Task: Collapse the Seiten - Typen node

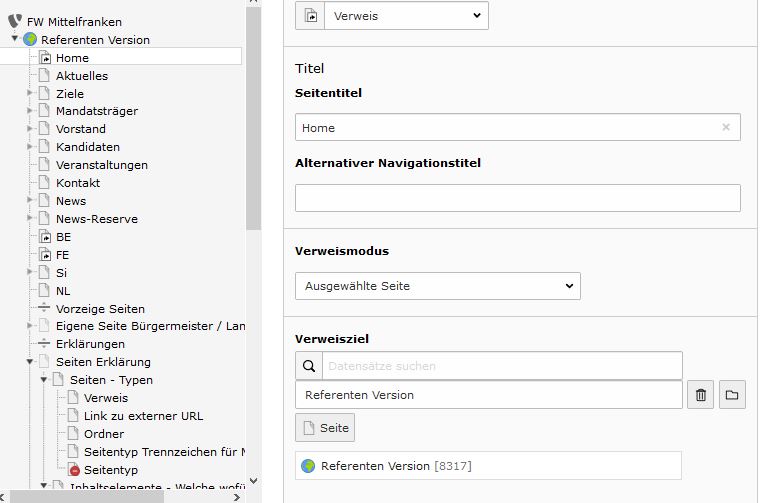Action: pos(44,379)
